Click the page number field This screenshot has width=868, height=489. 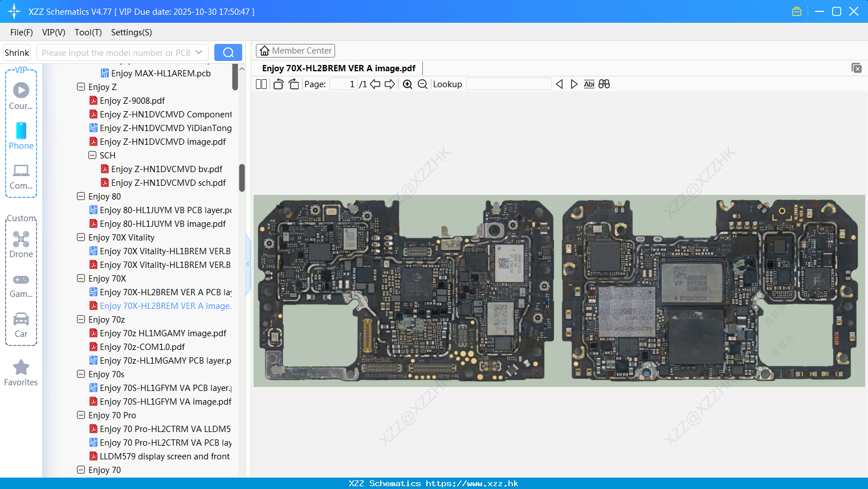point(344,84)
